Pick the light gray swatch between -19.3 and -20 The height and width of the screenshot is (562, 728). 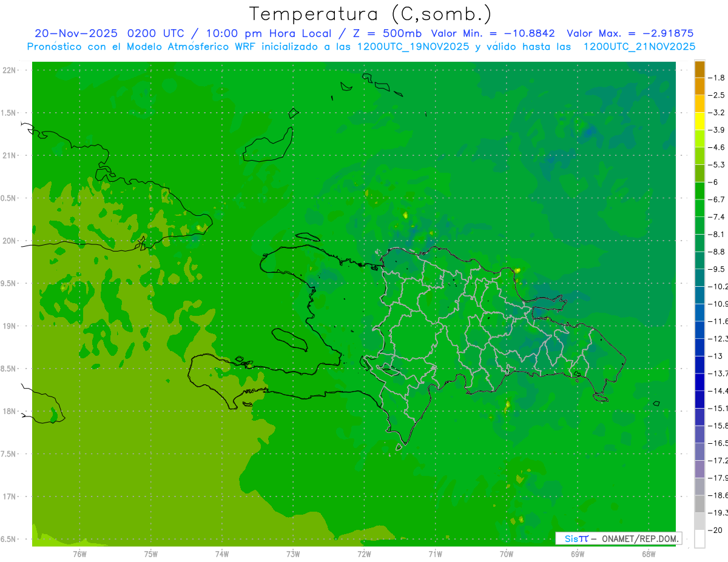(699, 521)
